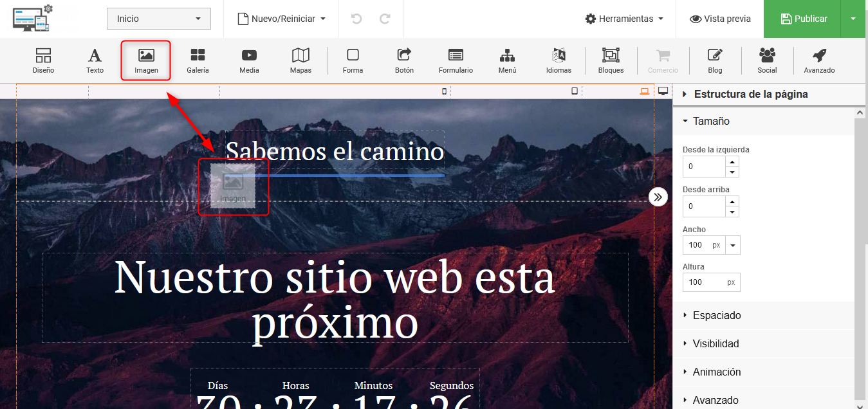The height and width of the screenshot is (409, 868).
Task: Open the Ancho unit px dropdown
Action: (x=733, y=245)
